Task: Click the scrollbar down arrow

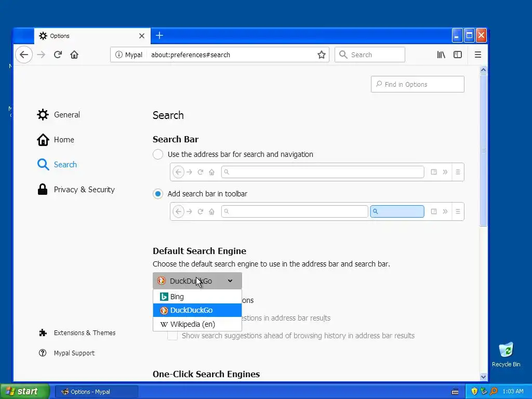Action: [x=483, y=377]
